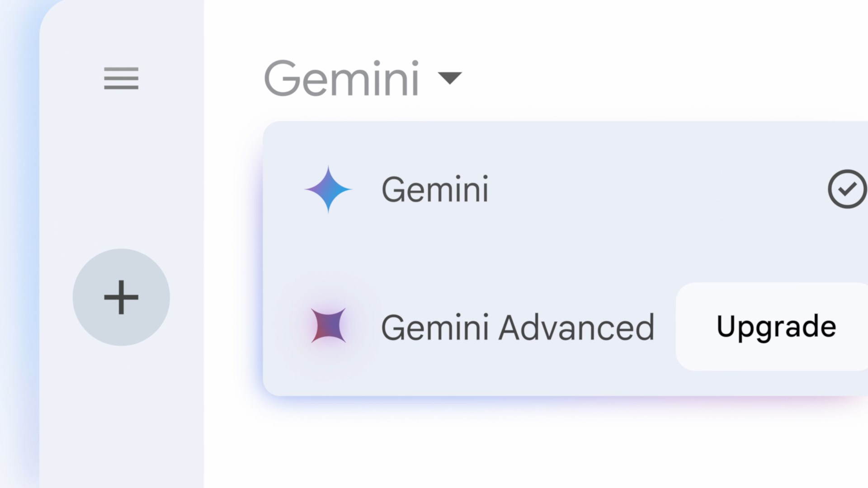Toggle the selected Gemini model checkmark
This screenshot has height=488, width=868.
click(847, 189)
